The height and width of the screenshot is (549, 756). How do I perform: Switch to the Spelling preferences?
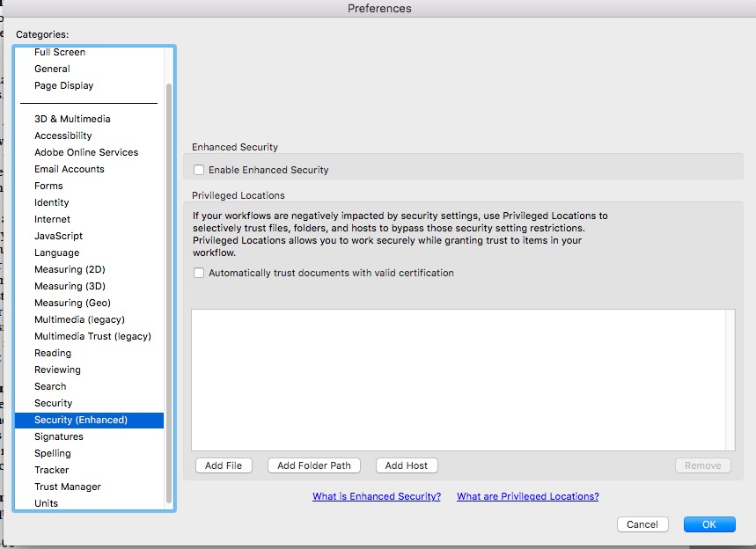coord(53,453)
